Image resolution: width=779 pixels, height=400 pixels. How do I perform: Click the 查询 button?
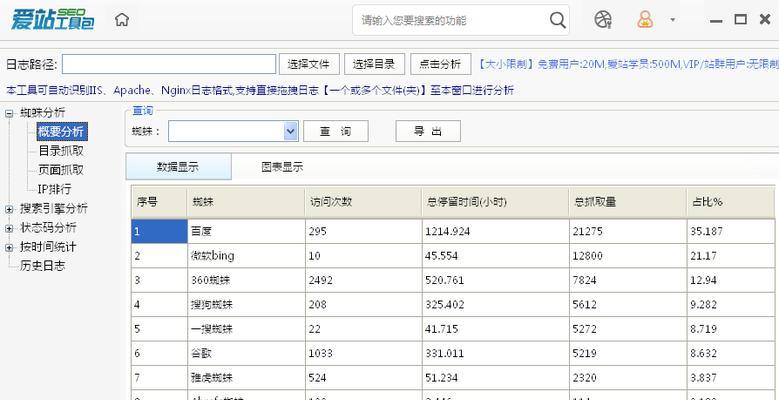coord(336,131)
